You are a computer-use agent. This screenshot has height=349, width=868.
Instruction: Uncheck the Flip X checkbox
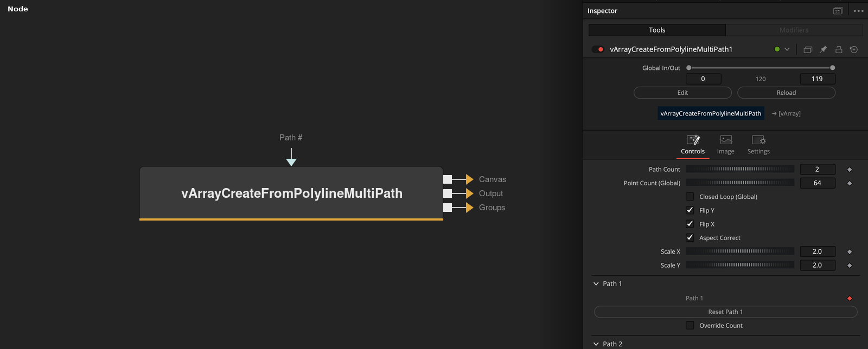click(690, 224)
